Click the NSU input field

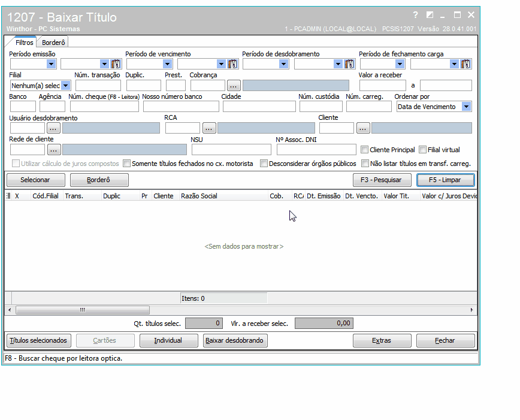click(231, 150)
